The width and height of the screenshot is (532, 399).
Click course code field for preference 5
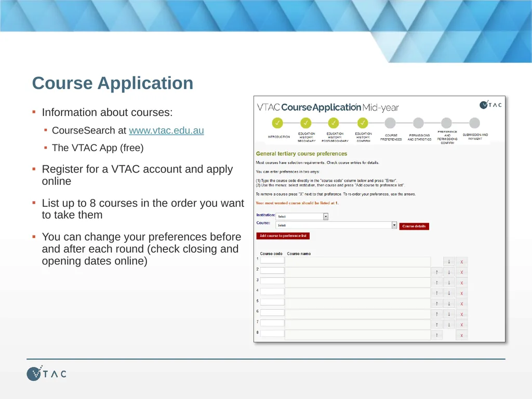(272, 302)
